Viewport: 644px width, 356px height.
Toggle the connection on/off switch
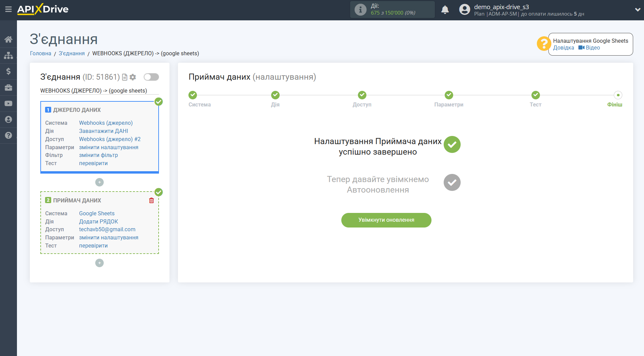[151, 77]
